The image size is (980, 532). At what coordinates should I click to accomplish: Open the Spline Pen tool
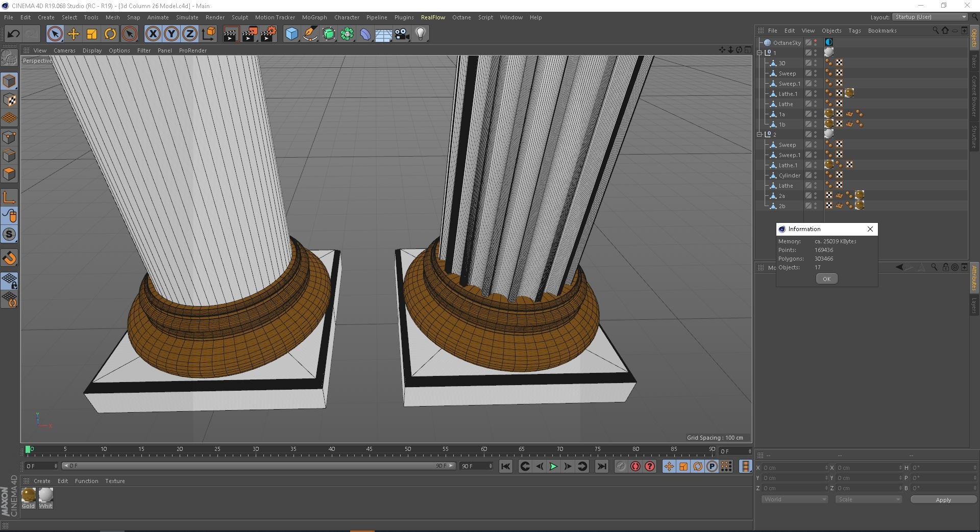point(310,34)
